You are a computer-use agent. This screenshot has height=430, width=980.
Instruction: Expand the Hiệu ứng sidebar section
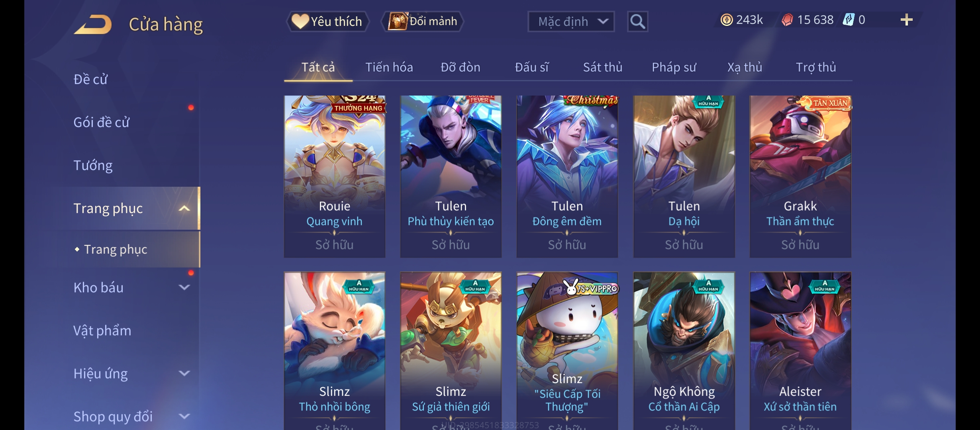[x=184, y=373]
